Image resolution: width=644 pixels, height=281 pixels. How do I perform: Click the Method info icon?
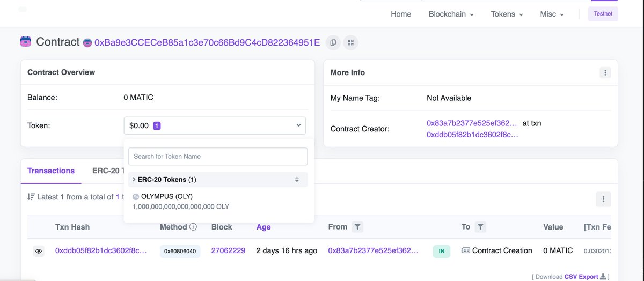pos(193,227)
